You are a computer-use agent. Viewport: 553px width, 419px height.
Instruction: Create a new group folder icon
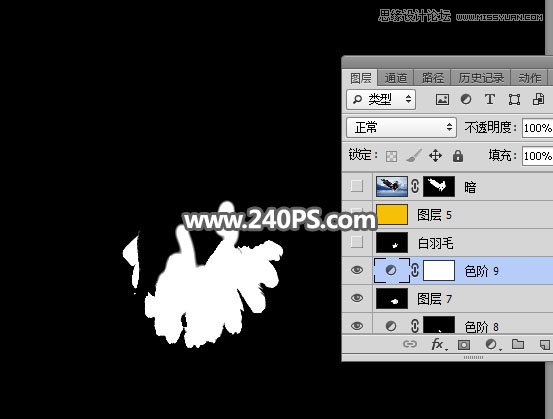tap(518, 344)
